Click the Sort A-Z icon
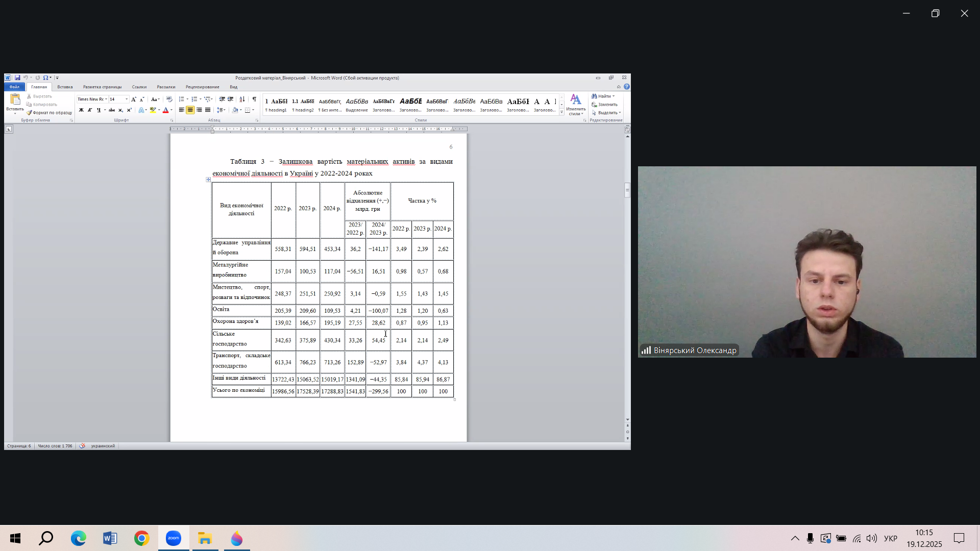980x551 pixels. tap(242, 99)
